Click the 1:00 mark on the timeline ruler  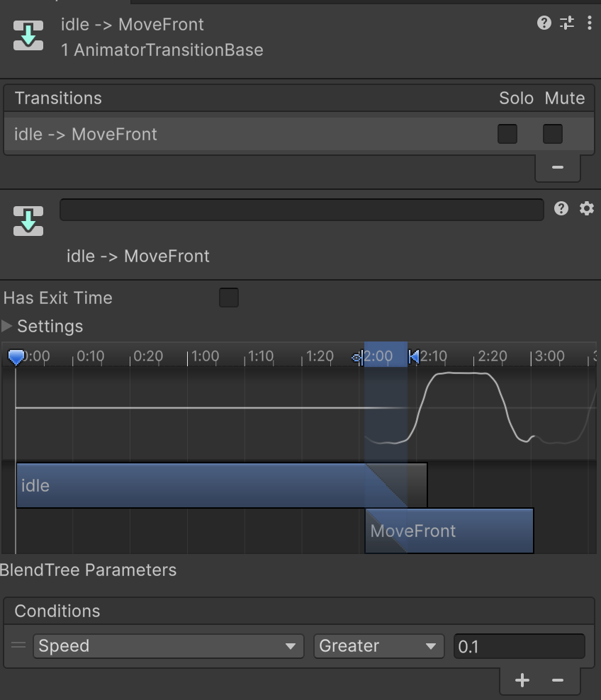click(205, 356)
